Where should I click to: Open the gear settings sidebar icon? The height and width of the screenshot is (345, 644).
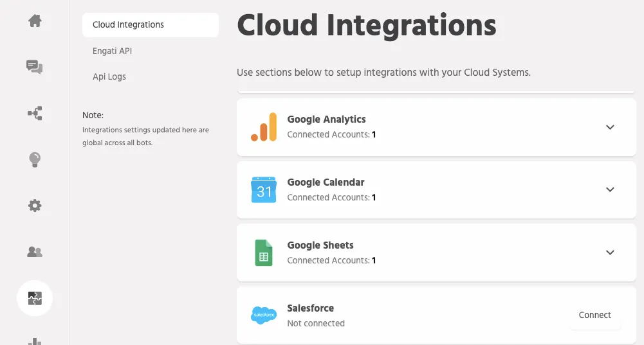coord(35,206)
